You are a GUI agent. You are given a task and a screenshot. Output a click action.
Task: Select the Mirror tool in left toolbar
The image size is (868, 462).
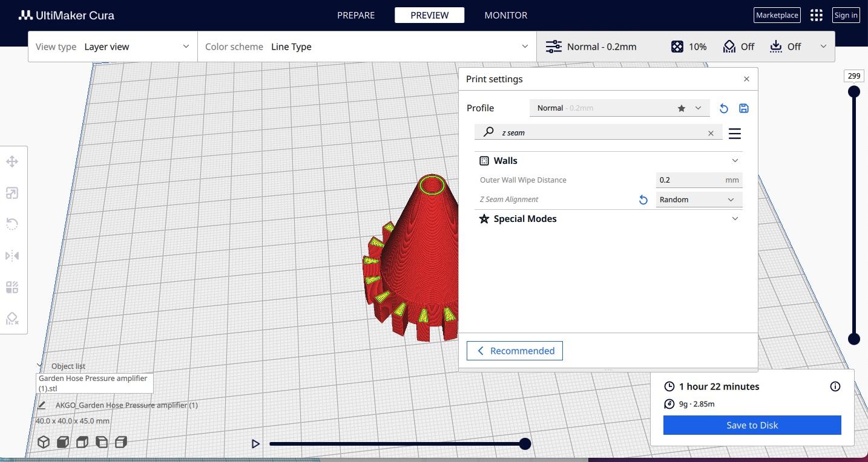tap(12, 256)
